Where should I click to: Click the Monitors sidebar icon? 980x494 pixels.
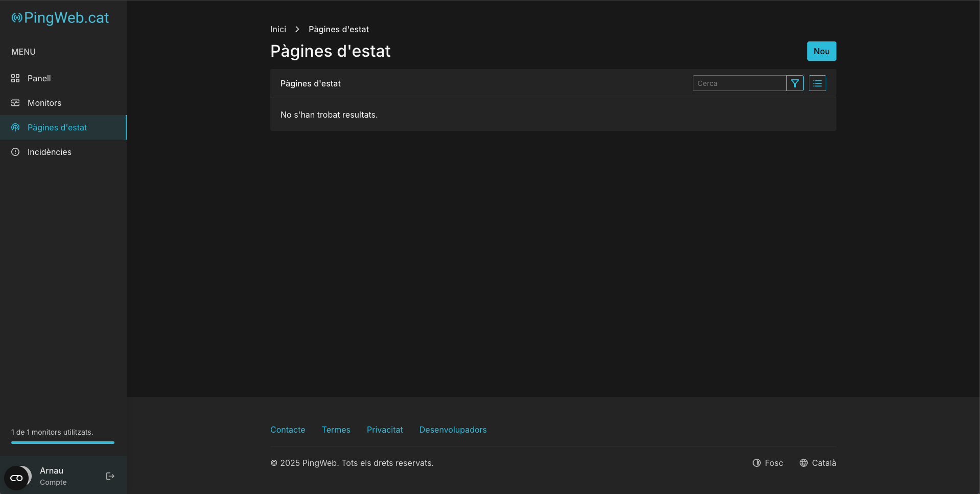coord(15,103)
